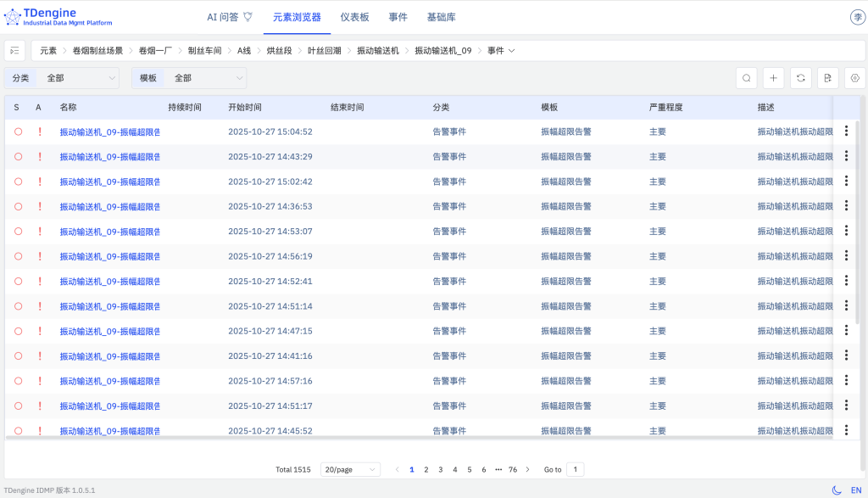Click the plus icon to add a new event
The height and width of the screenshot is (498, 868).
773,77
